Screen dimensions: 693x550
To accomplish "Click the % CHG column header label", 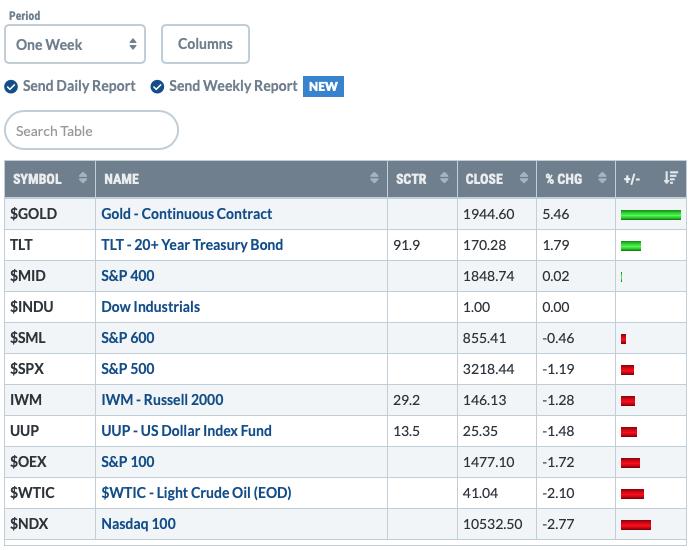I will point(564,179).
